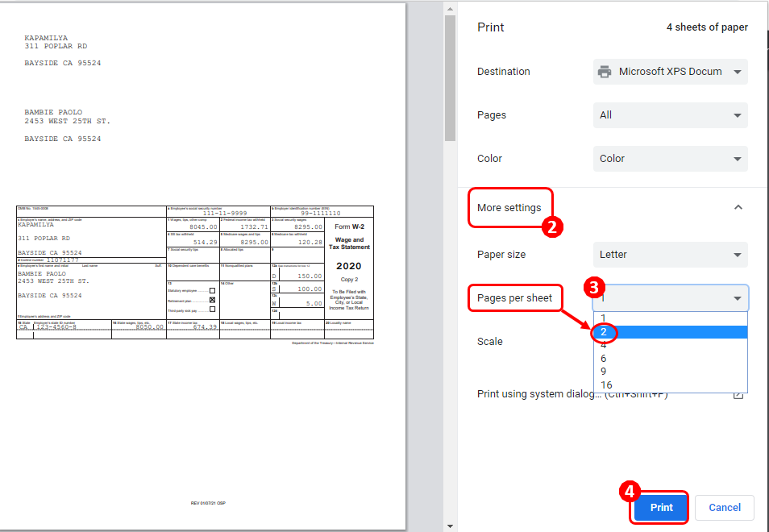This screenshot has width=769, height=532.
Task: Click '311 POPLAR RD' text at top
Action: tap(56, 46)
